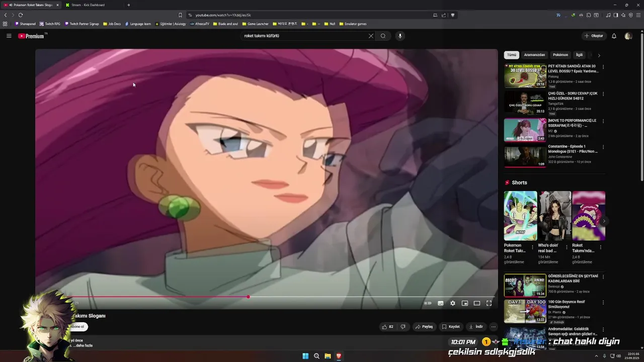This screenshot has width=644, height=362.
Task: Go back in the browser
Action: pyautogui.click(x=6, y=15)
